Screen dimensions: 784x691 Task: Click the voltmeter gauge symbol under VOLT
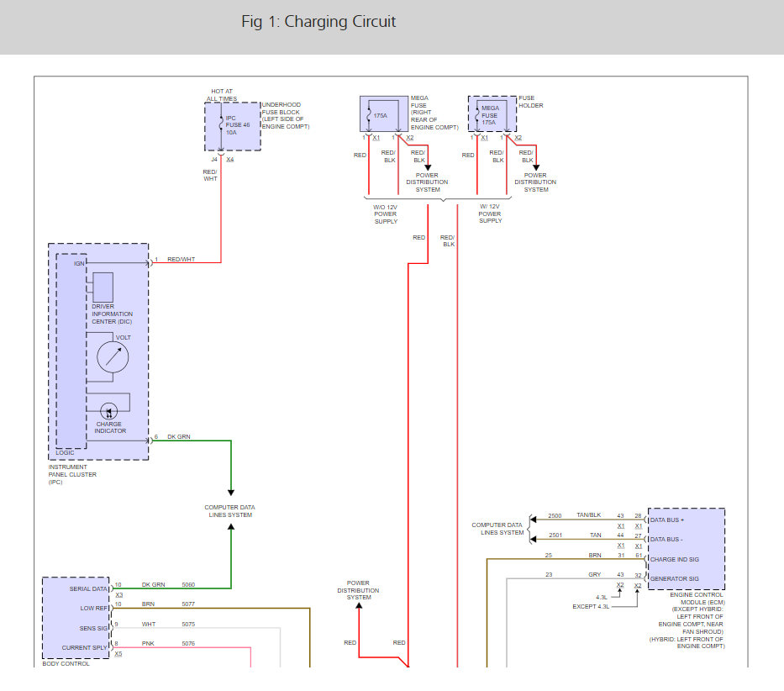113,356
